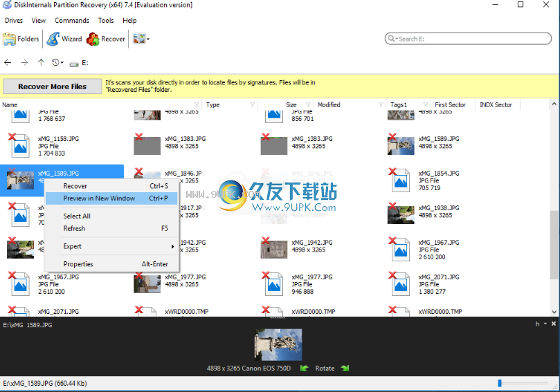Launch the Wizard tool
Viewport: 560px width, 392px height.
pyautogui.click(x=64, y=39)
